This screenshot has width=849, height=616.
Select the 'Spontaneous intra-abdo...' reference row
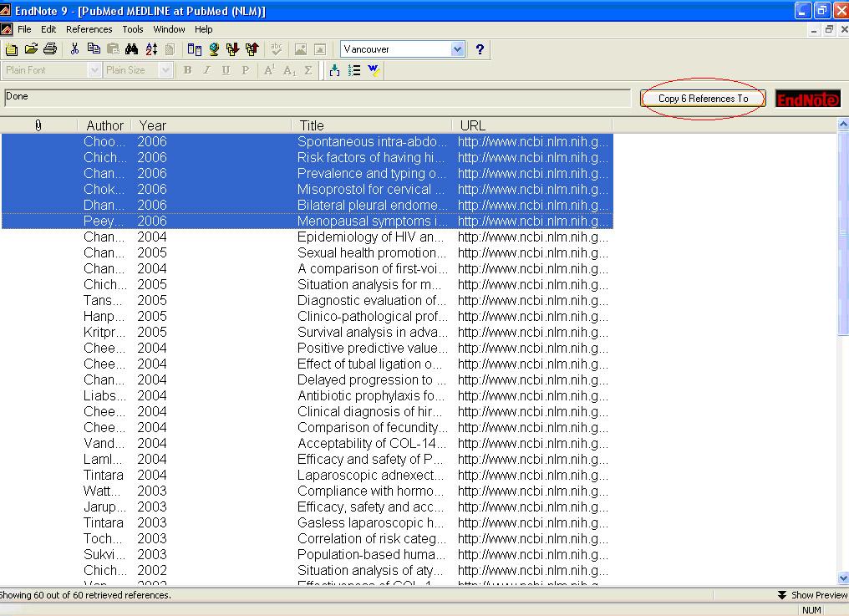coord(307,142)
